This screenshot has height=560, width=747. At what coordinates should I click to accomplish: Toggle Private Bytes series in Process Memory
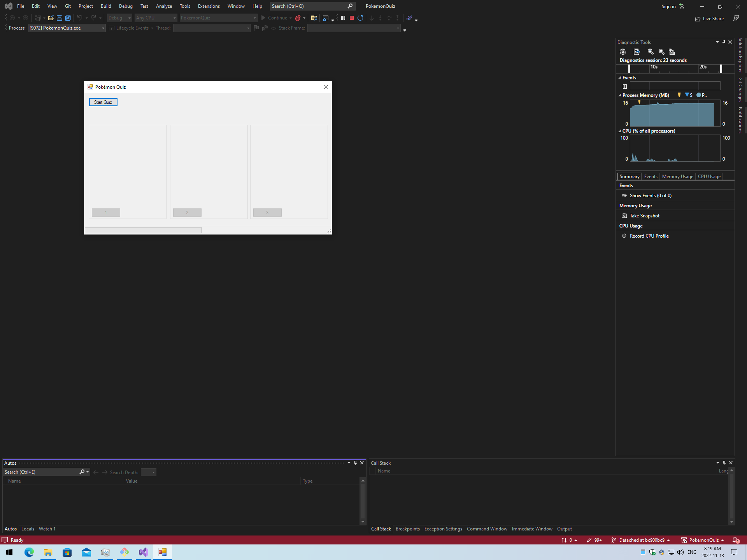[x=701, y=95]
